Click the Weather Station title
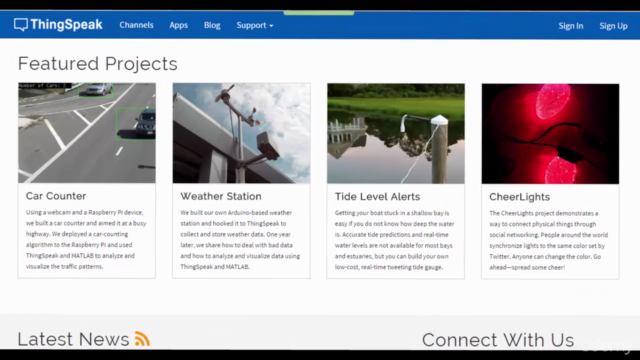This screenshot has height=360, width=640. (x=221, y=196)
